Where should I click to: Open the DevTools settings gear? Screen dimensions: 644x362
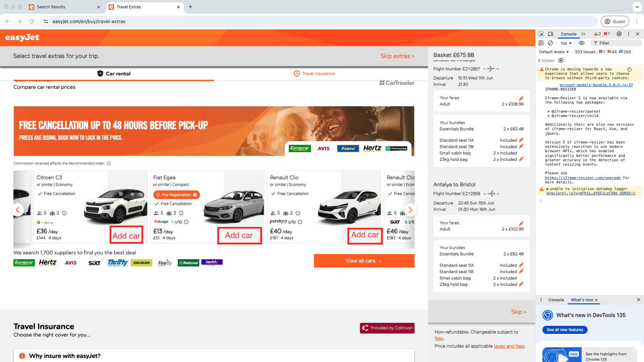click(619, 34)
